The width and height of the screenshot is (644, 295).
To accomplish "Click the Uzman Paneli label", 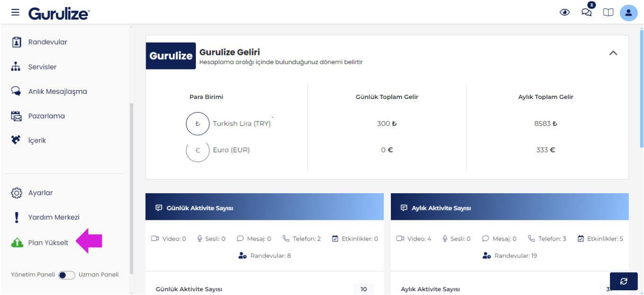I will [x=99, y=275].
